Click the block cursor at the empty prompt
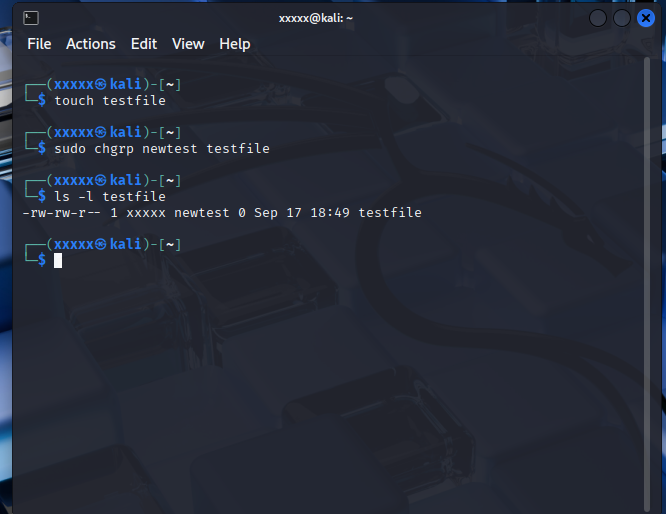This screenshot has height=514, width=666. pos(58,260)
